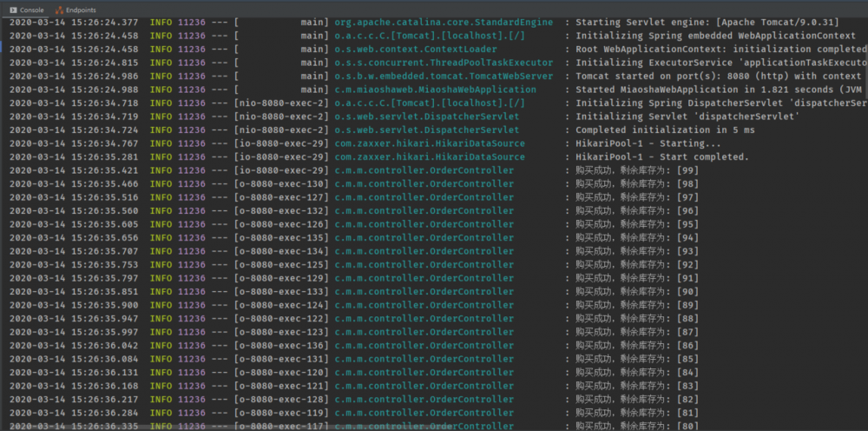Screen dimensions: 868x431
Task: Click INFO level in the 15:26:36.168 row
Action: (x=161, y=386)
